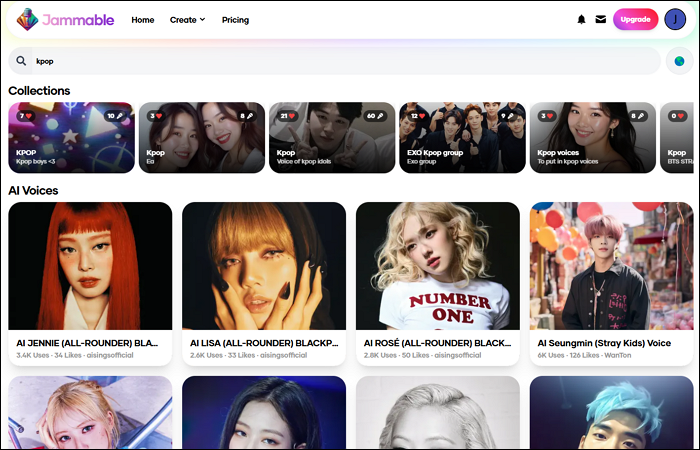Click the Upgrade button
700x450 pixels.
pos(635,19)
